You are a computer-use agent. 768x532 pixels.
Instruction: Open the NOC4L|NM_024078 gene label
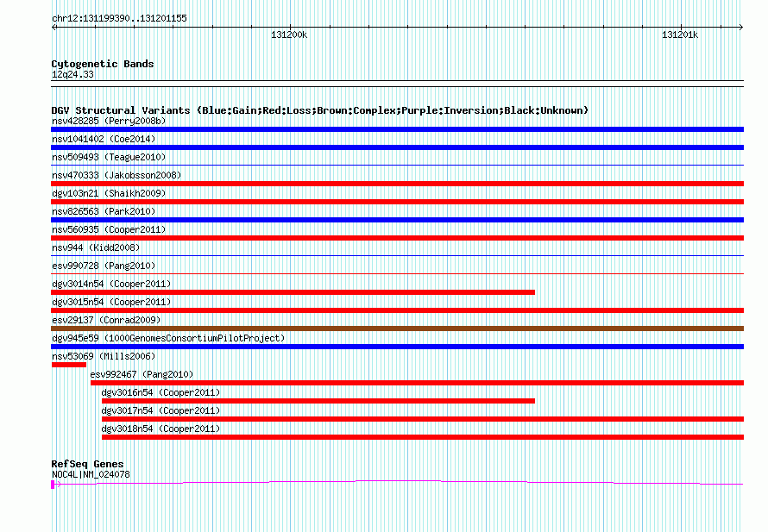(91, 474)
